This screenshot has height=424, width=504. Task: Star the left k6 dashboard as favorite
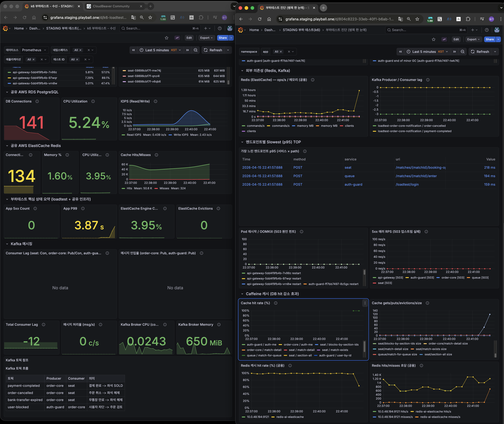pyautogui.click(x=166, y=38)
